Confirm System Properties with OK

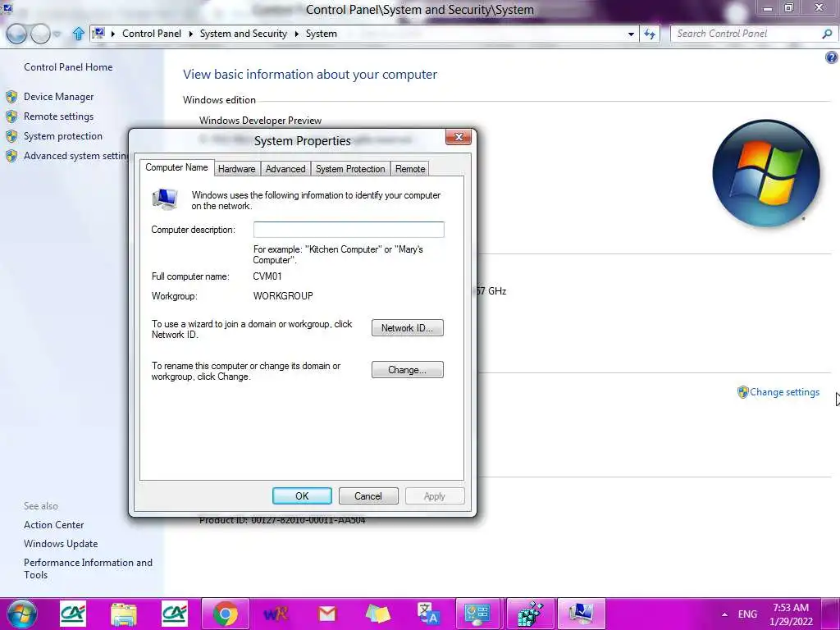click(302, 496)
